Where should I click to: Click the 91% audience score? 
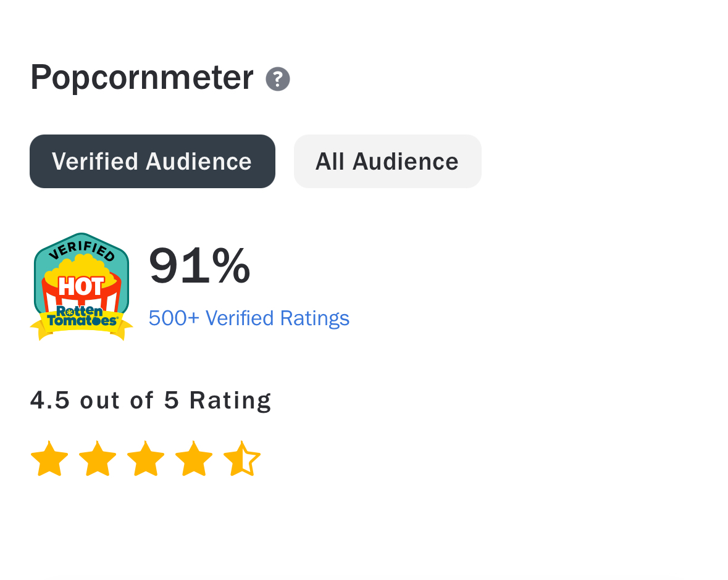(199, 266)
